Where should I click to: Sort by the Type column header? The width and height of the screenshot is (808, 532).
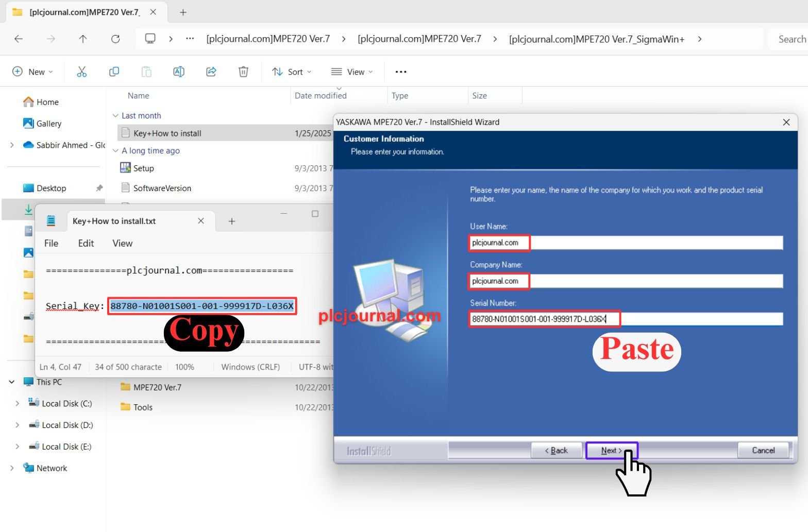pos(400,96)
